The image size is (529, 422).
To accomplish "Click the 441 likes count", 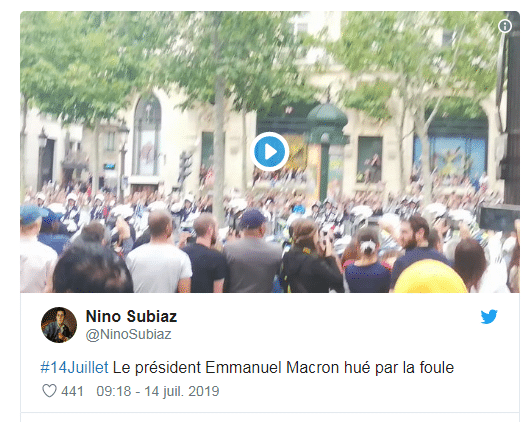I will tap(72, 391).
